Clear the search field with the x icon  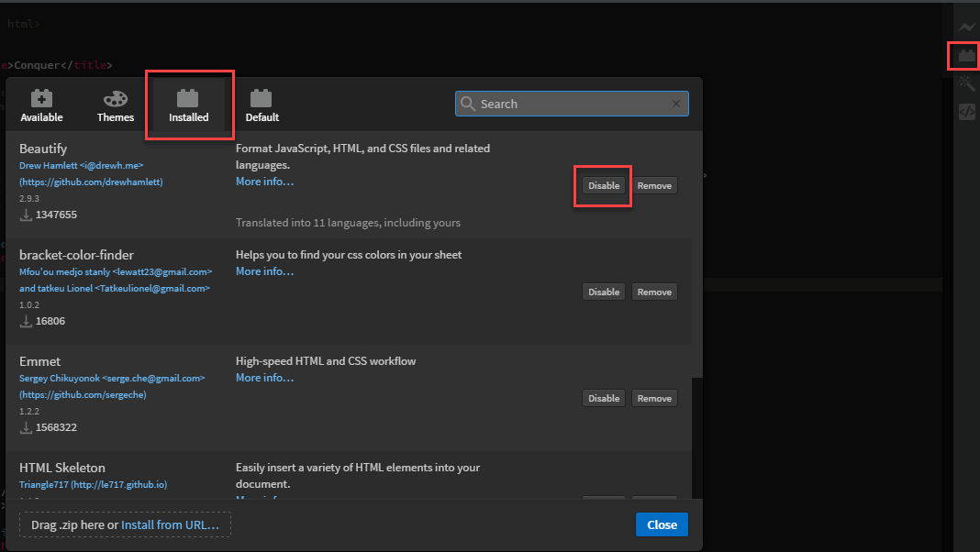pyautogui.click(x=676, y=104)
